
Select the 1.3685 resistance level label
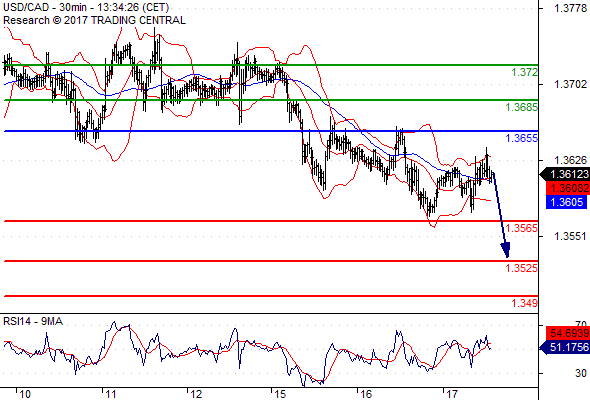[522, 107]
